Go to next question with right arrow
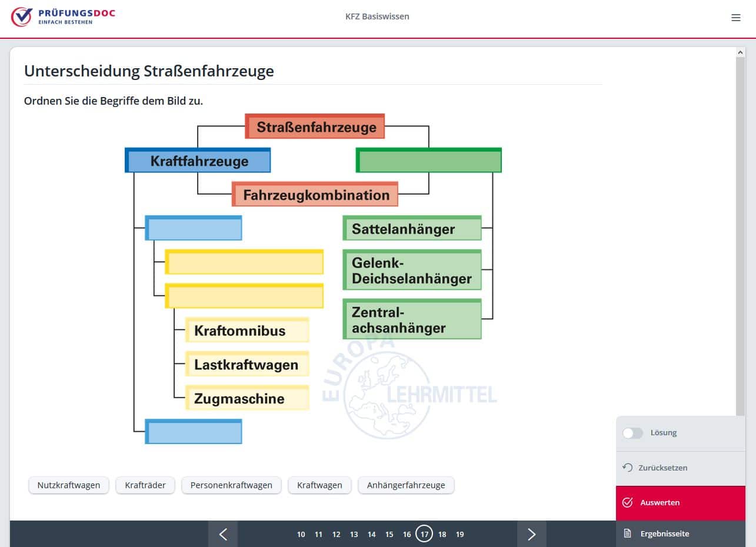The width and height of the screenshot is (756, 547). pyautogui.click(x=531, y=534)
